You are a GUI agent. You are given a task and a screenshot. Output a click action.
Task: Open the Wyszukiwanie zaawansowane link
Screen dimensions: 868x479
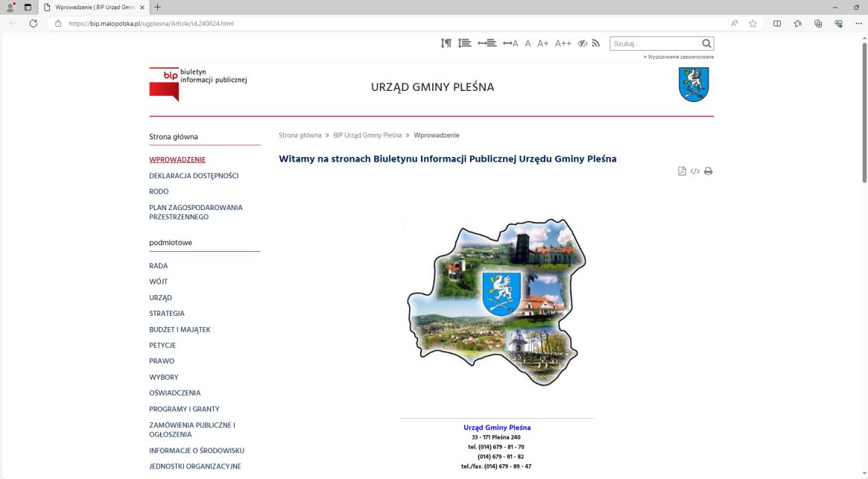(x=679, y=57)
